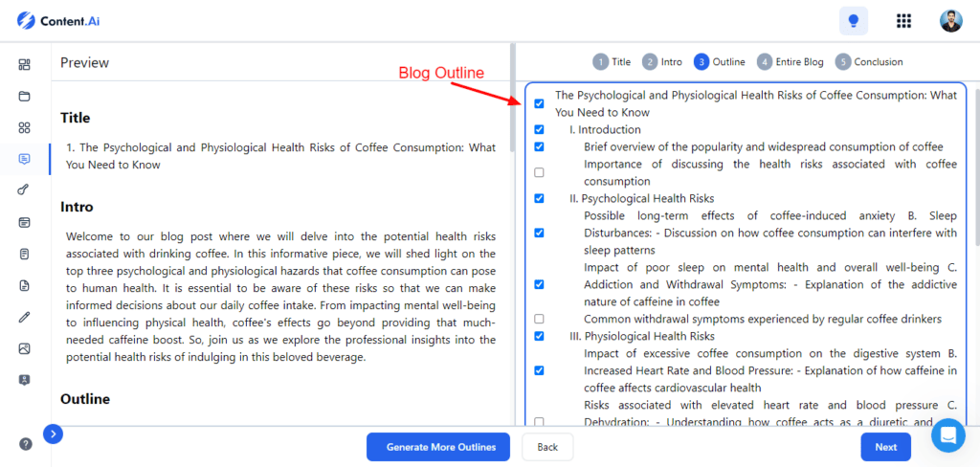980x467 pixels.
Task: Click the preview title text '1. The Psychological...'
Action: [x=281, y=156]
